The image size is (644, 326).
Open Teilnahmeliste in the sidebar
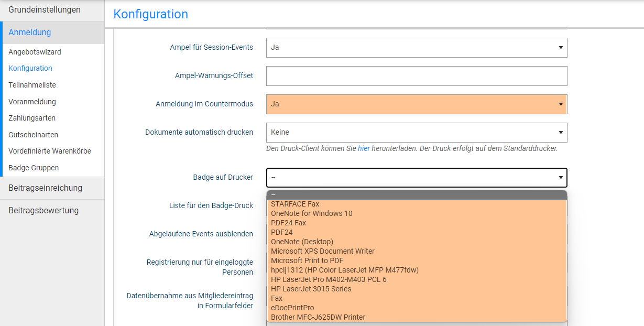pyautogui.click(x=32, y=85)
